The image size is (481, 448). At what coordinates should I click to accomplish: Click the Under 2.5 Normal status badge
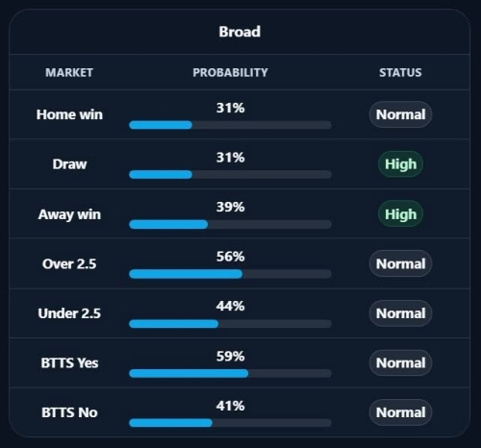(x=400, y=313)
